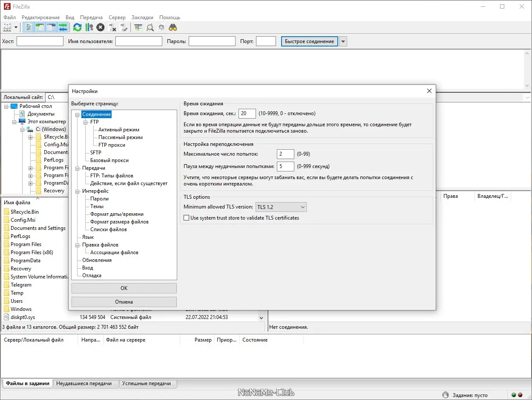Screen dimensions: 532x400
Task: Open the Site Manager icon
Action: 7,27
